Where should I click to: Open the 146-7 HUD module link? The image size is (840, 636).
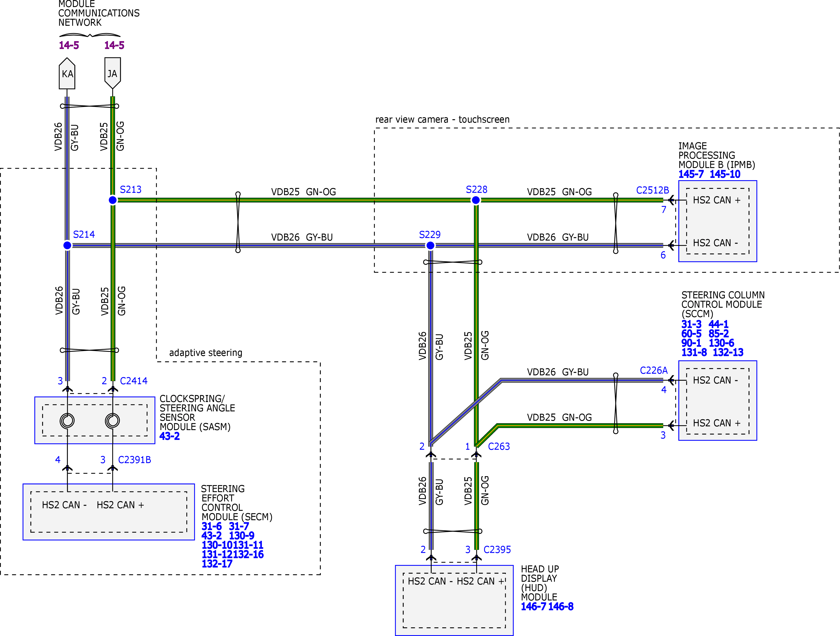click(533, 607)
